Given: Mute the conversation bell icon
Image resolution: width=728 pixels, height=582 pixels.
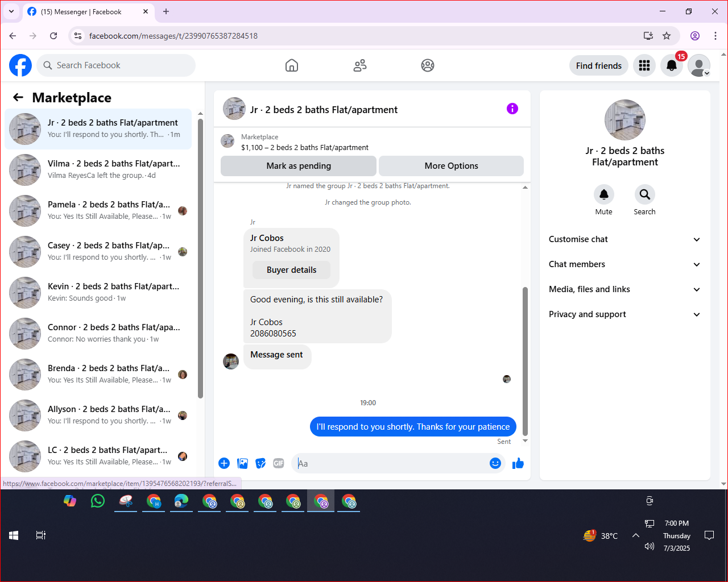Looking at the screenshot, I should click(x=604, y=194).
